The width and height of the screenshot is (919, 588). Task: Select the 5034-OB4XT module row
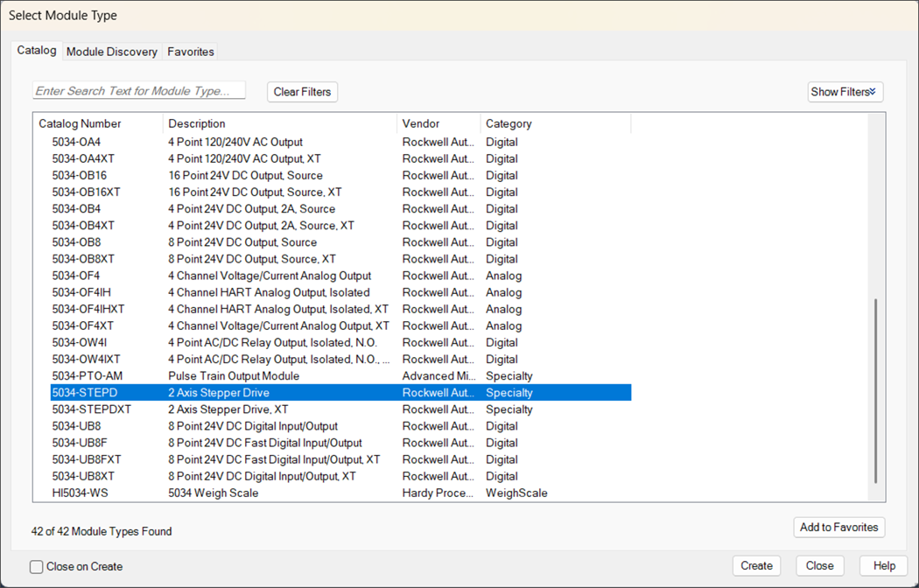coord(340,226)
